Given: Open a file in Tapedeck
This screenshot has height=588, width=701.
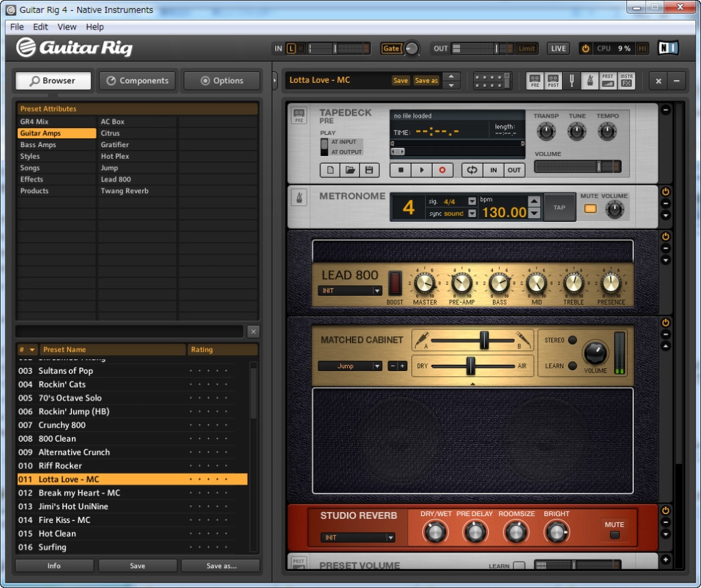Looking at the screenshot, I should [350, 170].
